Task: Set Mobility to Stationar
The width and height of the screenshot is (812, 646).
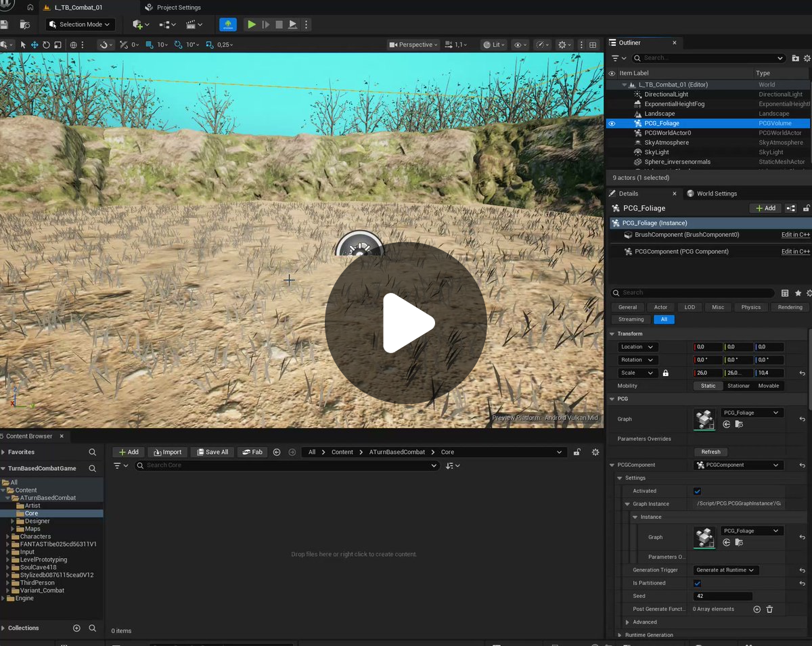Action: coord(738,386)
